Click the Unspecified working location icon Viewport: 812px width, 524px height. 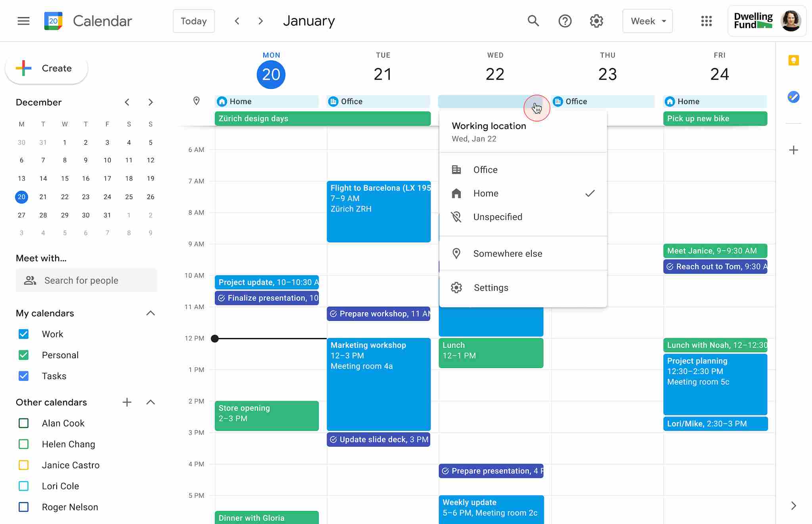pyautogui.click(x=456, y=217)
